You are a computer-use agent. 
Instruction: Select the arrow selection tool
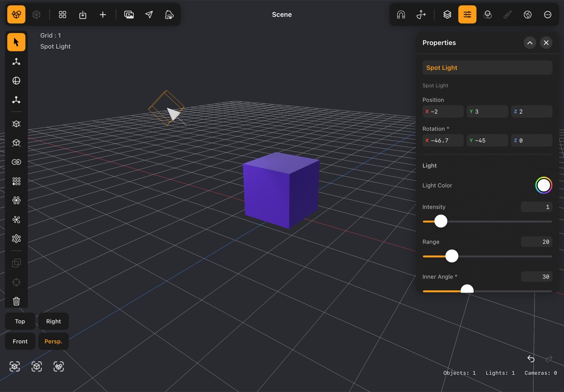[16, 42]
